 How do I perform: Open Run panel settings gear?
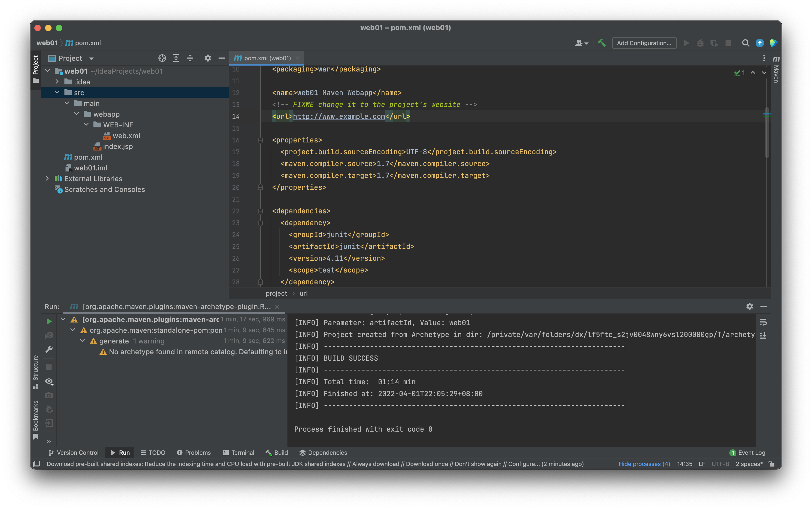(x=749, y=306)
